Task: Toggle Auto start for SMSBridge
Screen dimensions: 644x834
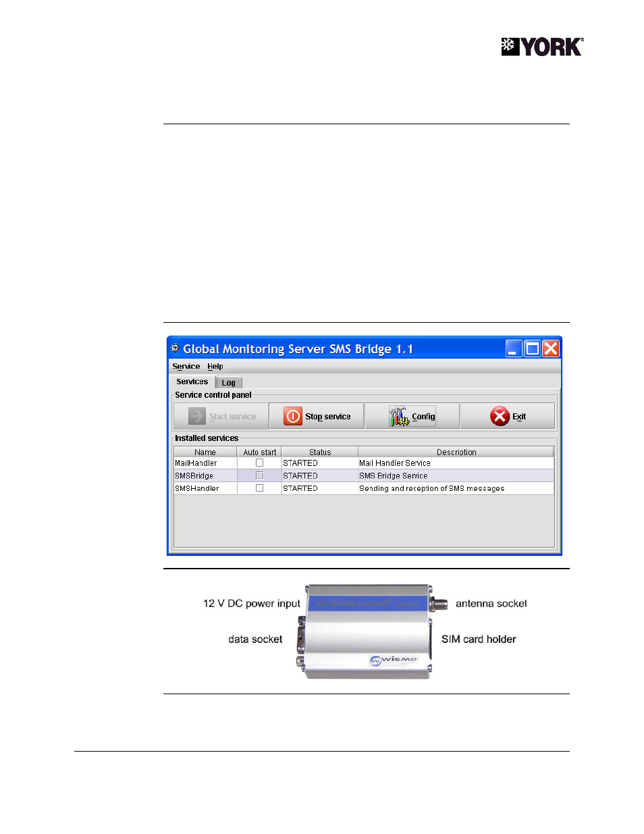Action: coord(259,475)
